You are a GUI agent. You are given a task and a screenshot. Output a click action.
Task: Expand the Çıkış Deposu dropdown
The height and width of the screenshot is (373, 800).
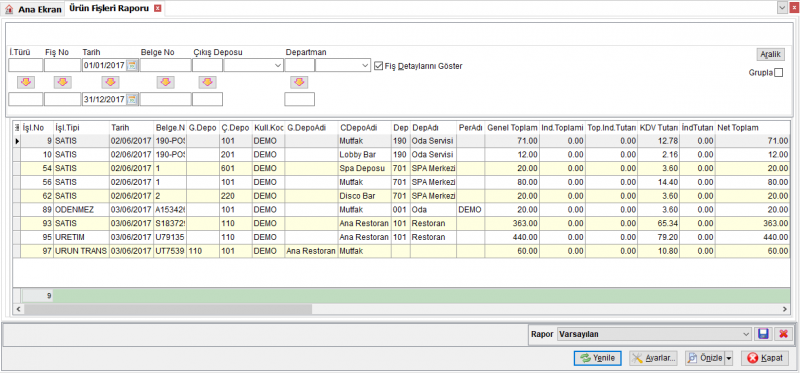[x=278, y=65]
